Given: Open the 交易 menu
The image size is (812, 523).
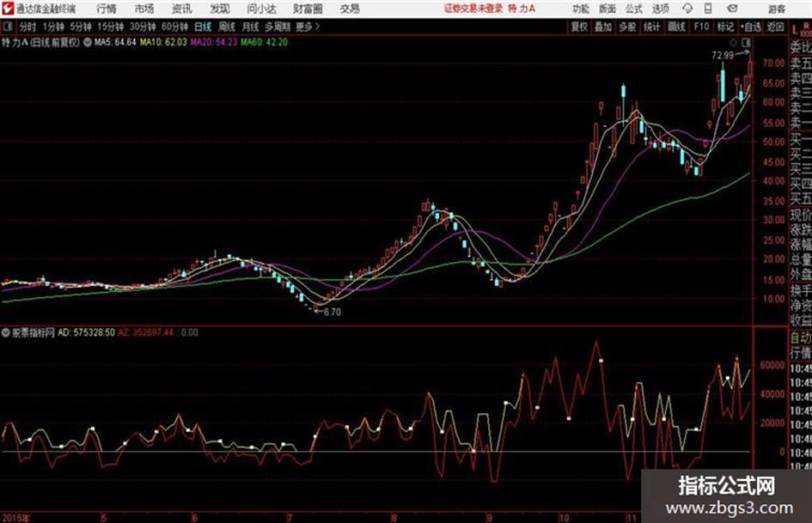Looking at the screenshot, I should click(x=350, y=9).
